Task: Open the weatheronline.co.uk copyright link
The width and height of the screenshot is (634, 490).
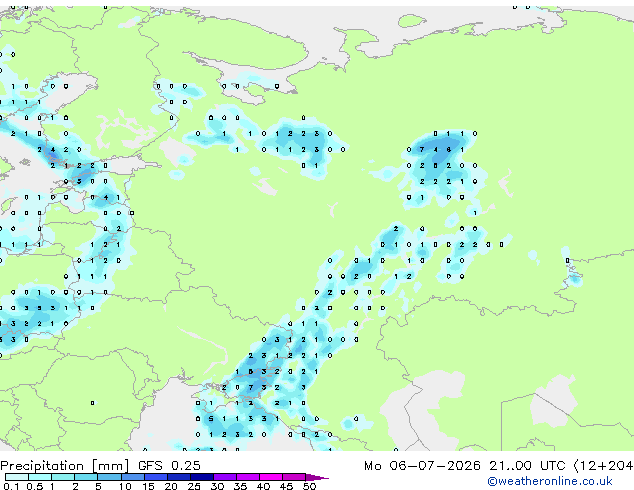Action: [x=550, y=481]
